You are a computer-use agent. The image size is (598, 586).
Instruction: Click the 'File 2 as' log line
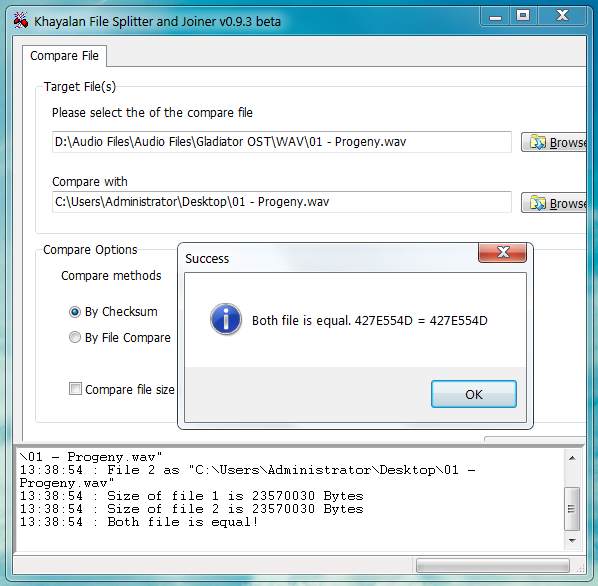(x=248, y=476)
